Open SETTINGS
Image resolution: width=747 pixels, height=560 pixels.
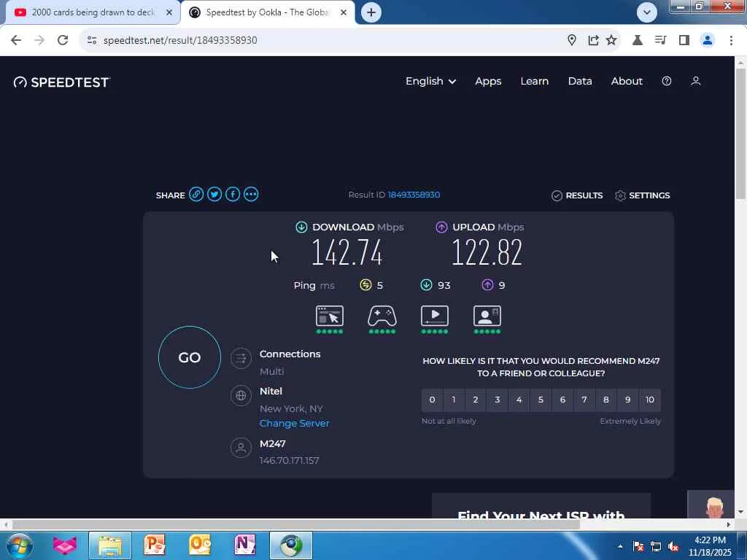pyautogui.click(x=642, y=195)
